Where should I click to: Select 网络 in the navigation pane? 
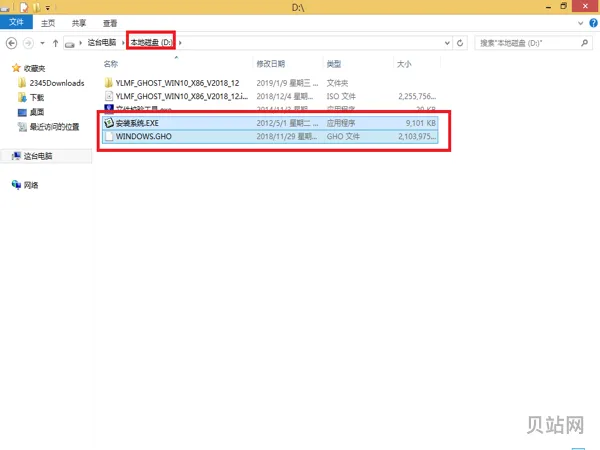31,185
